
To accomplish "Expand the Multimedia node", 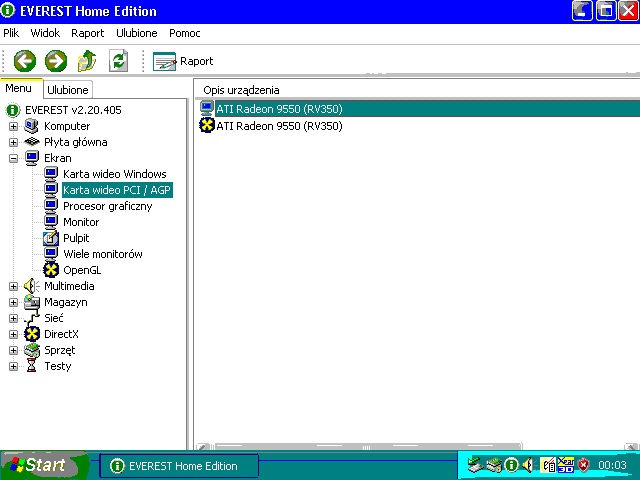I will [x=13, y=286].
